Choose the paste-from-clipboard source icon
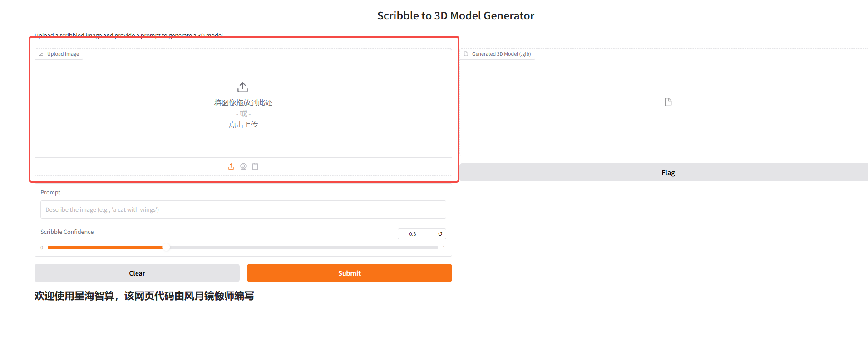The width and height of the screenshot is (868, 350). click(x=255, y=166)
